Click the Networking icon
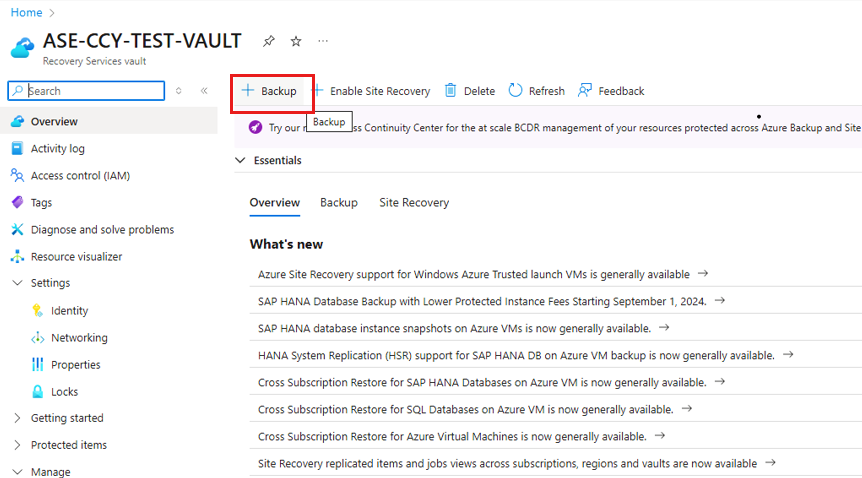The image size is (862, 478). [x=37, y=337]
